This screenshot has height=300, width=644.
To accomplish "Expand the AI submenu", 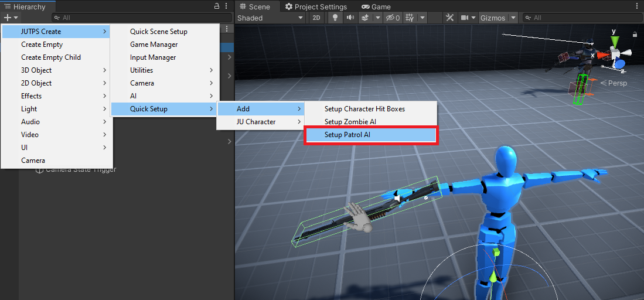I will 164,96.
